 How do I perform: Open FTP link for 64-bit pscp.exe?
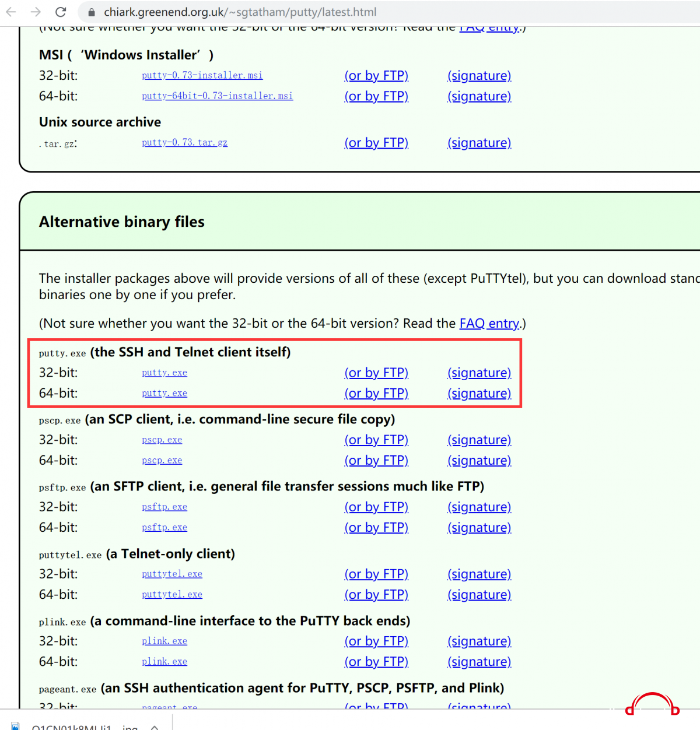(376, 461)
